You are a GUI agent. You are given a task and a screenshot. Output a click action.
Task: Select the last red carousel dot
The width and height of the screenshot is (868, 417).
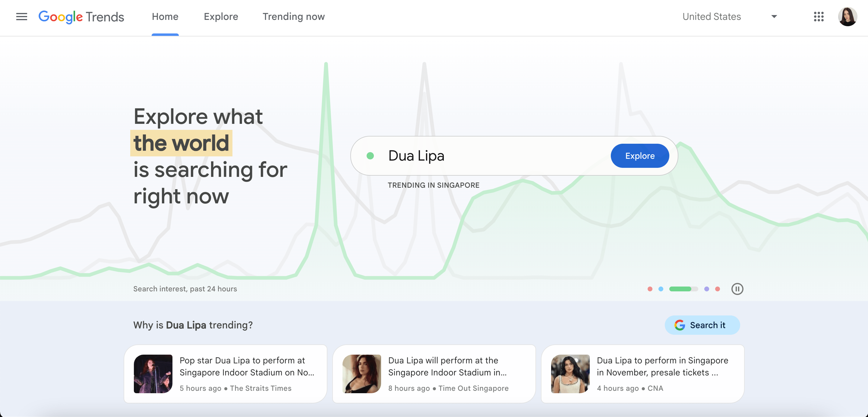[x=717, y=289]
